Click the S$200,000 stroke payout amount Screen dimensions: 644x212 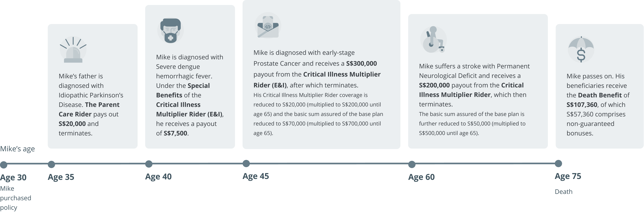[434, 85]
